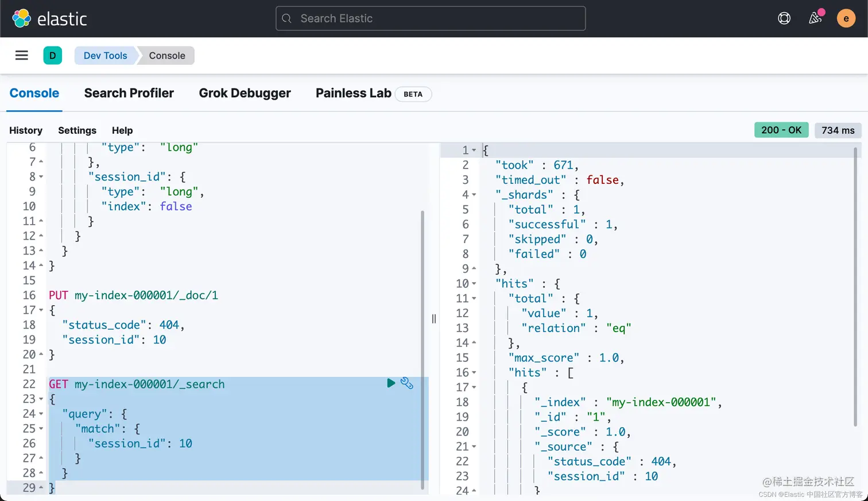
Task: Open Help
Action: pyautogui.click(x=122, y=130)
